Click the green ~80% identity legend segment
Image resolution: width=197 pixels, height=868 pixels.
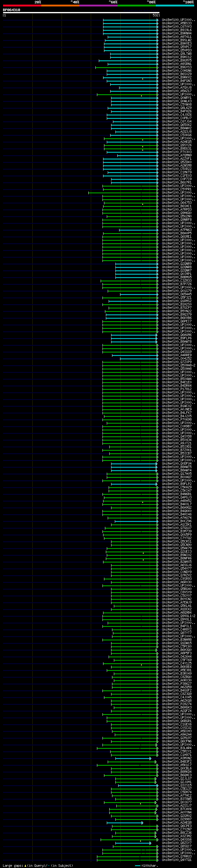(x=137, y=6)
